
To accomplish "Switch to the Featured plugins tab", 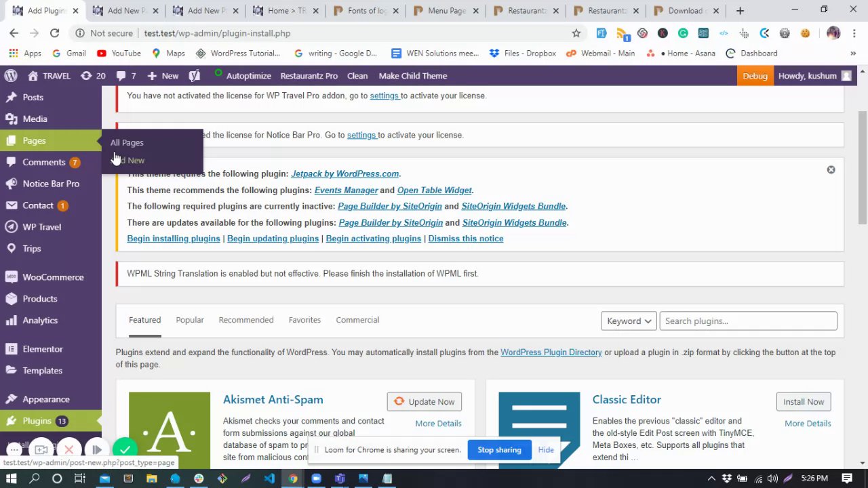I will tap(144, 320).
